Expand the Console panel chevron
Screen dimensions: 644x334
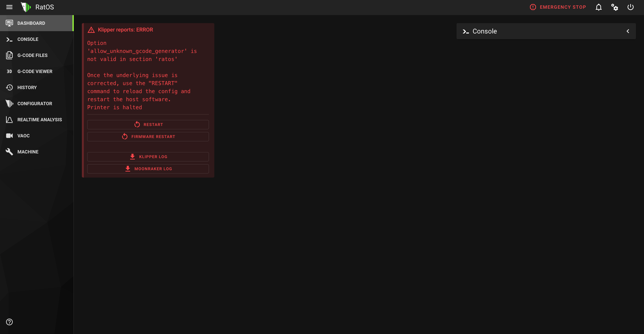(x=628, y=31)
